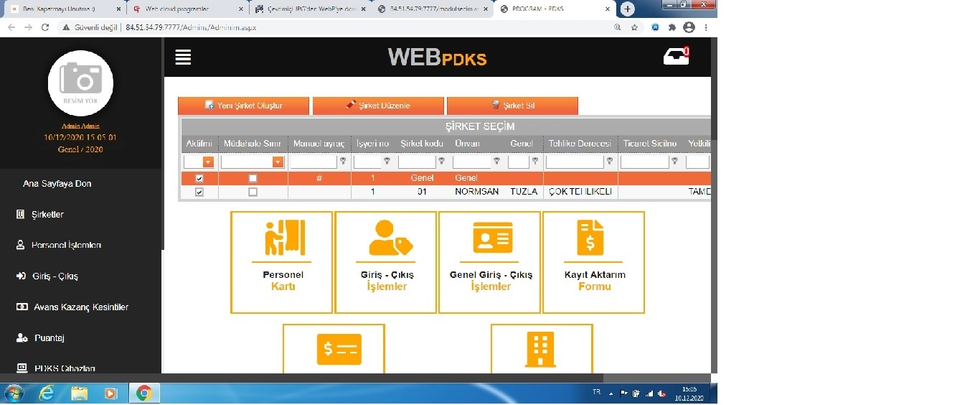Image resolution: width=980 pixels, height=405 pixels.
Task: Click the Şirket Sil button
Action: 512,106
